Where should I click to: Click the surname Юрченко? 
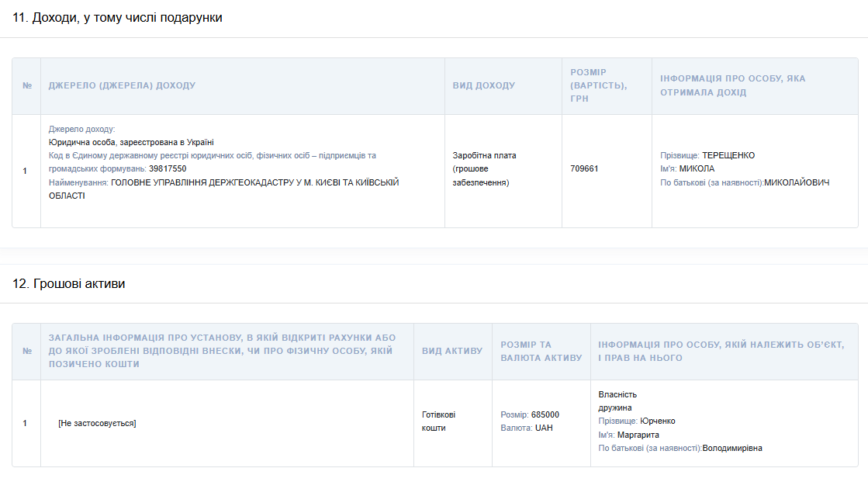click(x=657, y=421)
